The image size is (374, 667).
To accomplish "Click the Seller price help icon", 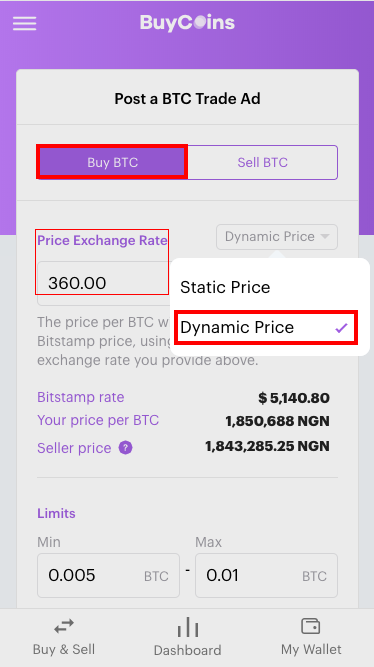I will [126, 448].
